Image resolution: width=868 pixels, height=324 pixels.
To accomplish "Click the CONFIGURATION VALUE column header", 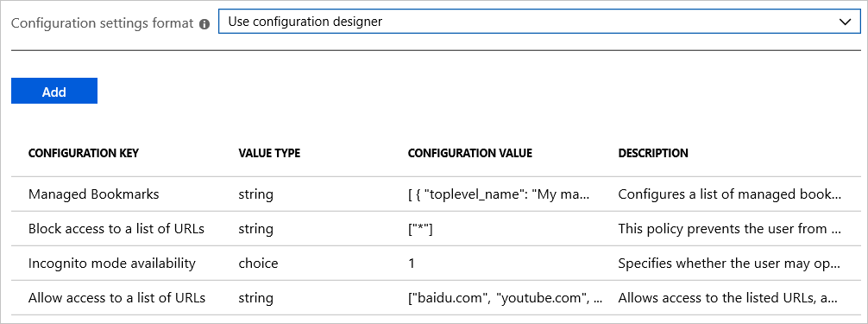I will (470, 153).
